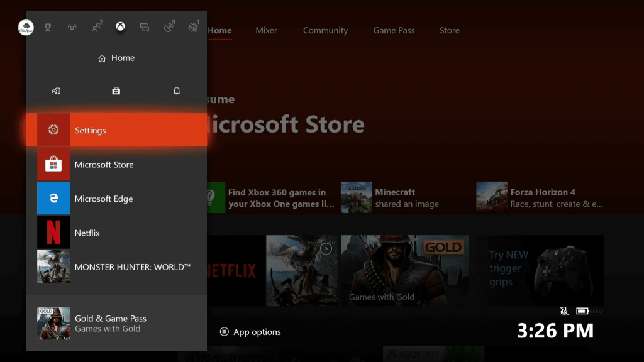Open the Monster Hunter dashboard tile
This screenshot has height=362, width=644.
(x=302, y=270)
